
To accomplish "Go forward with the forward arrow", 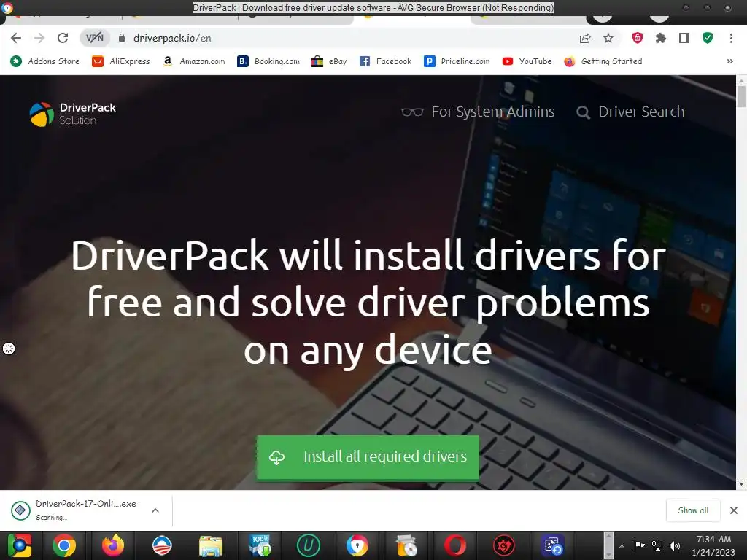I will 39,38.
